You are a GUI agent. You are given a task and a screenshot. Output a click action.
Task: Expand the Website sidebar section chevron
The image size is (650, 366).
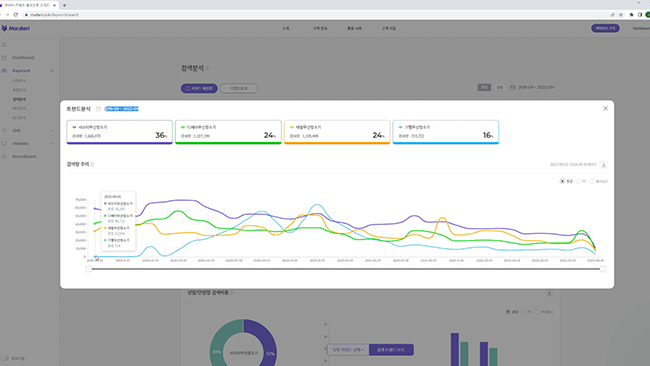coord(52,143)
